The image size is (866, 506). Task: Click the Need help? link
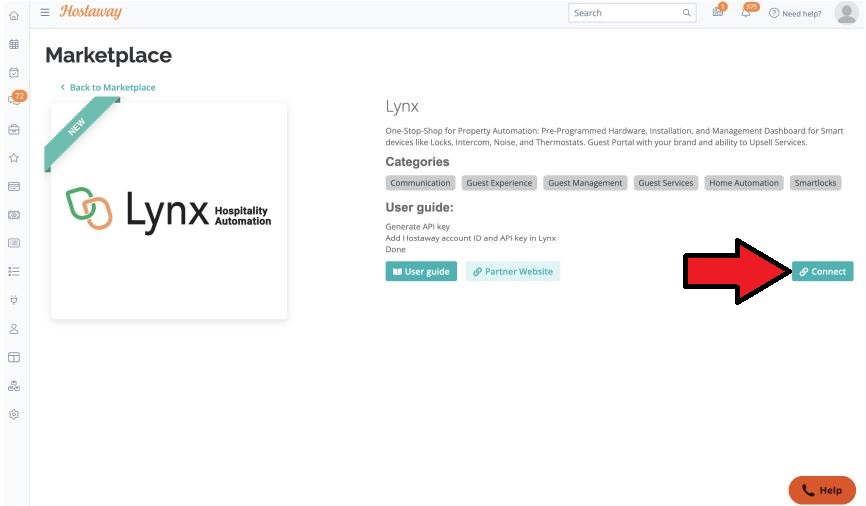coord(795,13)
